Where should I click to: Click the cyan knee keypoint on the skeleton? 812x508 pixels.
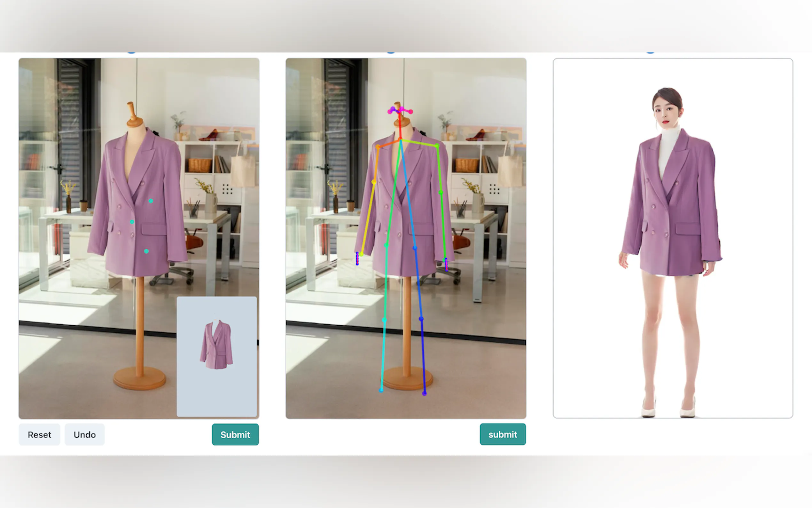pos(384,320)
